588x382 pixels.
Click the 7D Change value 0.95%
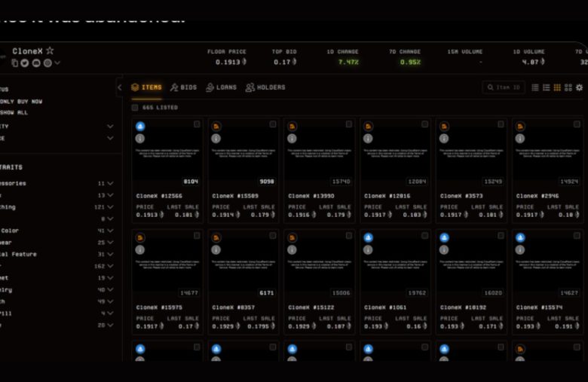(x=410, y=62)
